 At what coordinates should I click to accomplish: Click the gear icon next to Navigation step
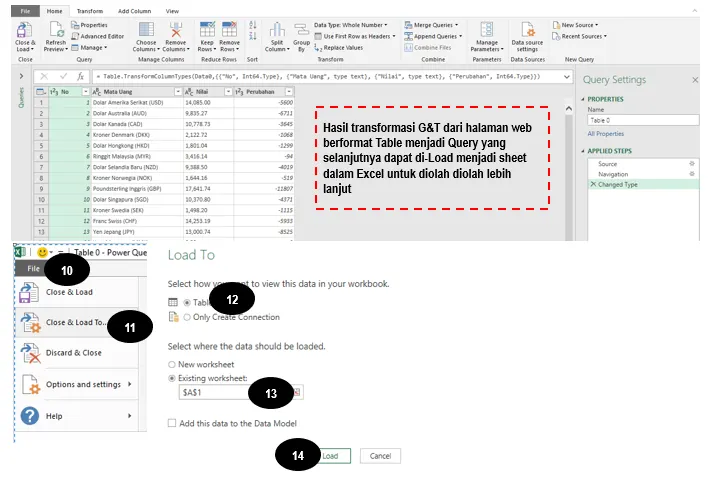[x=692, y=174]
